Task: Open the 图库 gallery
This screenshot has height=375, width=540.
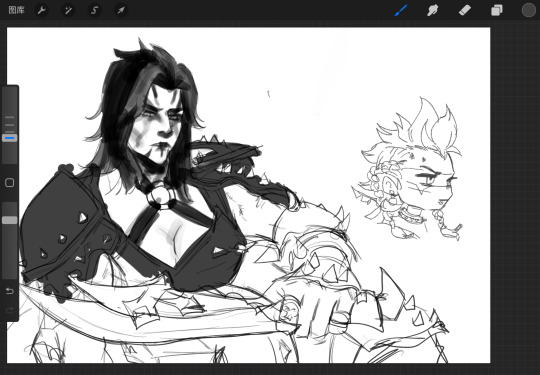Action: [x=17, y=10]
